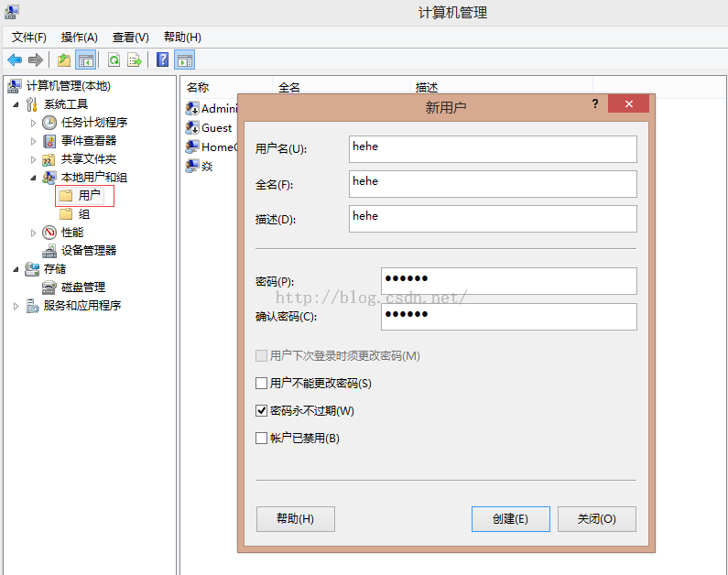This screenshot has height=575, width=728.
Task: Expand the 事件查看器 node
Action: click(x=33, y=141)
